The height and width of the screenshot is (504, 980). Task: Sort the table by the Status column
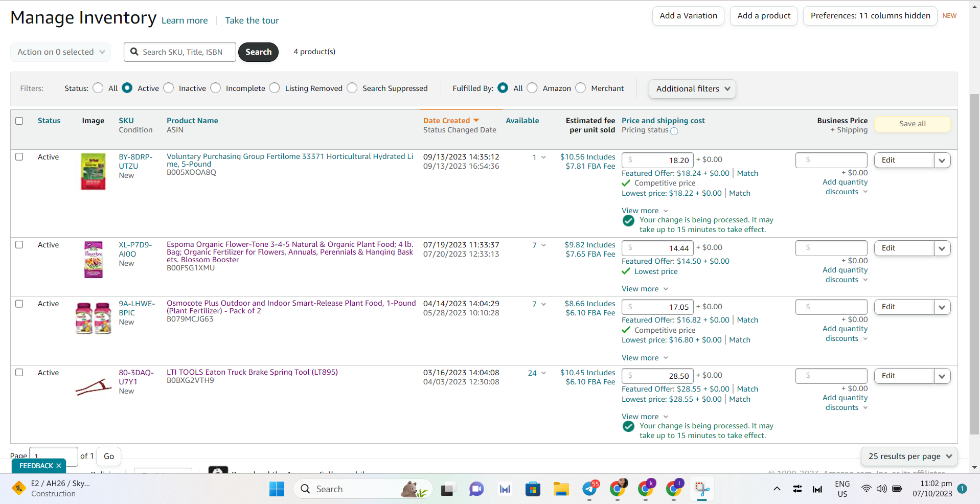click(x=49, y=121)
